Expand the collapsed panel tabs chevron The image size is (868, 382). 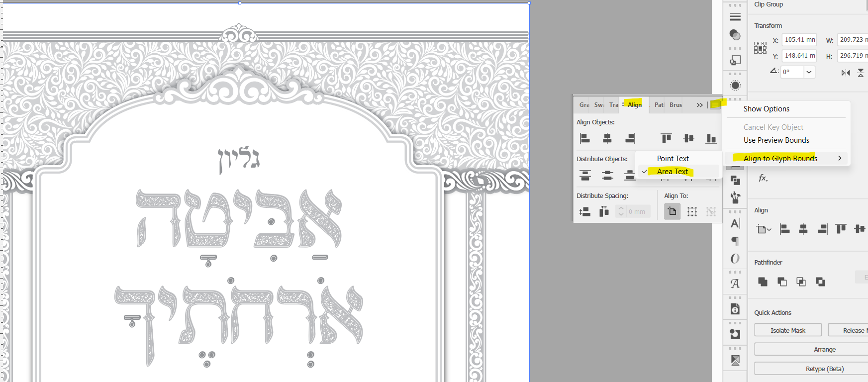[x=700, y=105]
